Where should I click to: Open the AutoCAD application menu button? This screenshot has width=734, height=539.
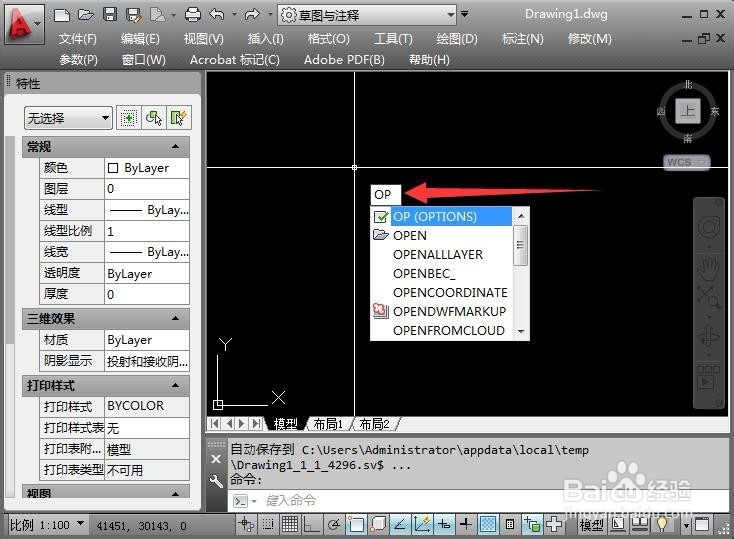tap(24, 24)
